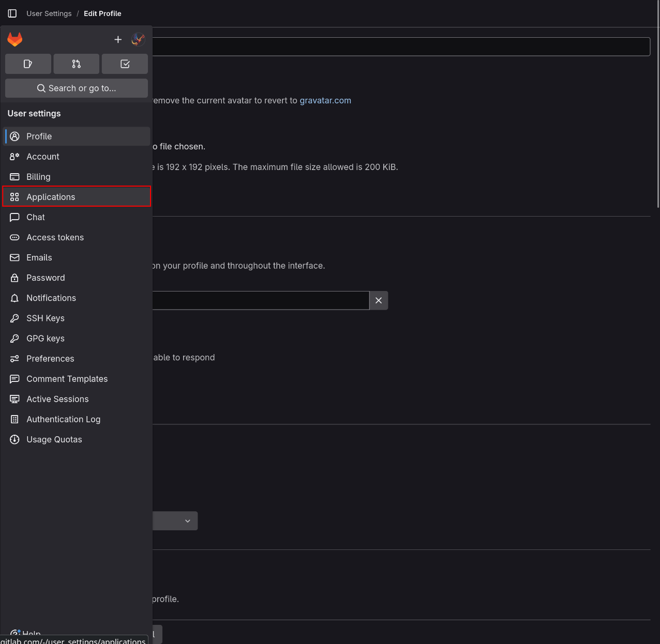Open the Account settings section
Image resolution: width=660 pixels, height=644 pixels.
(x=42, y=157)
